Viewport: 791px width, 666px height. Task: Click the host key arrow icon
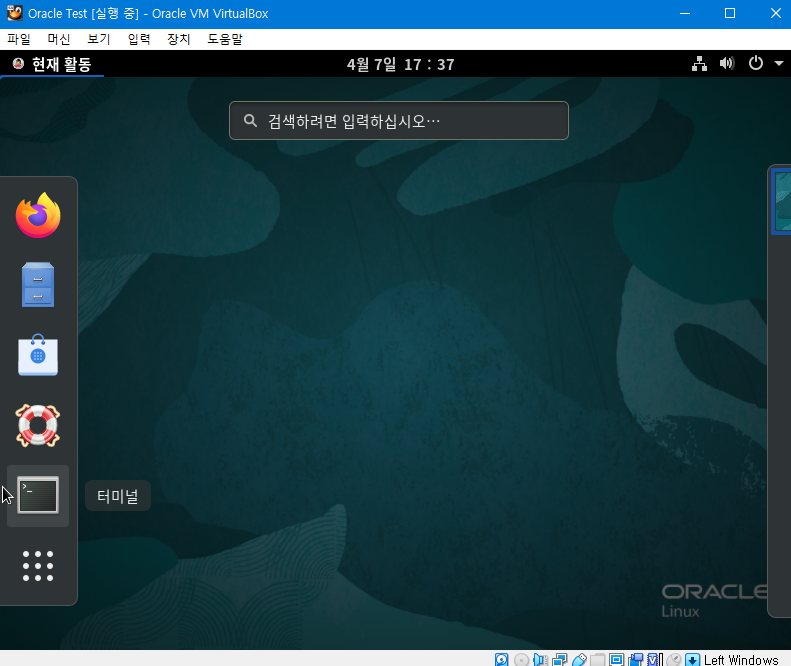tap(693, 659)
